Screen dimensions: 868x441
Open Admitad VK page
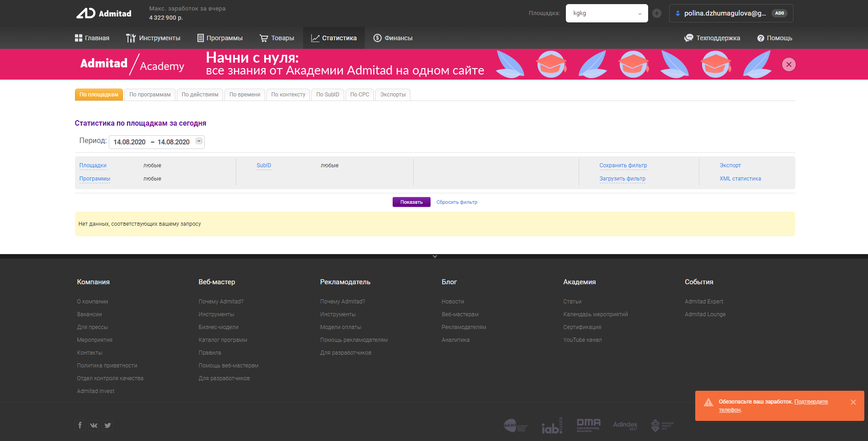[x=94, y=425]
